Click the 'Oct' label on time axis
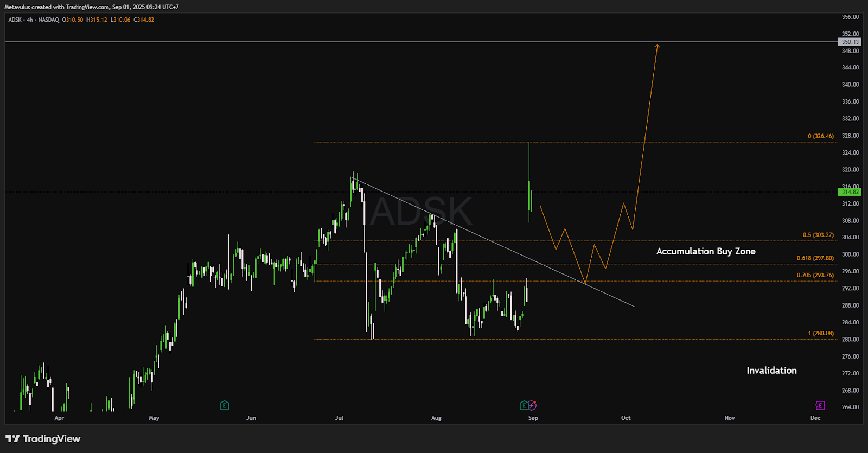 (626, 418)
